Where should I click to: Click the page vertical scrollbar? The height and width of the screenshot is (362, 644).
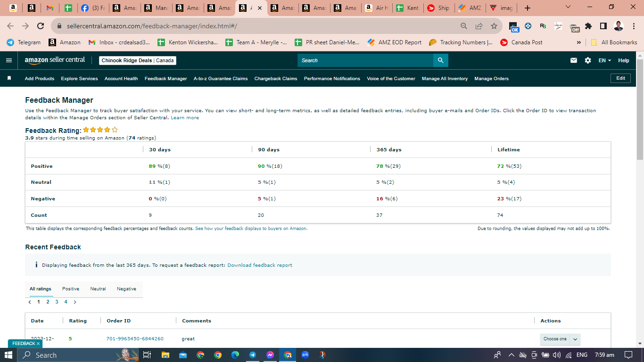pyautogui.click(x=640, y=108)
